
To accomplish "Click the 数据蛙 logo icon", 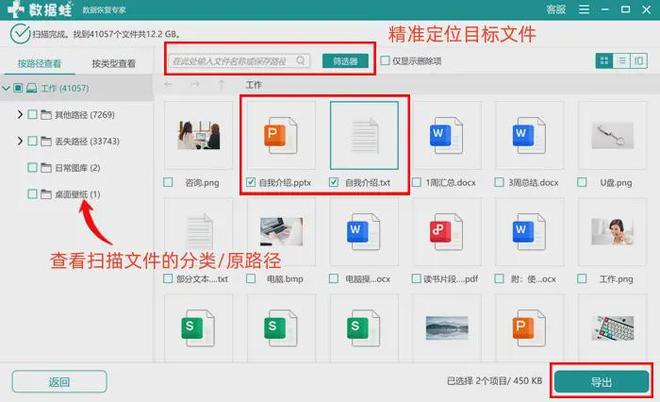I will (x=16, y=9).
